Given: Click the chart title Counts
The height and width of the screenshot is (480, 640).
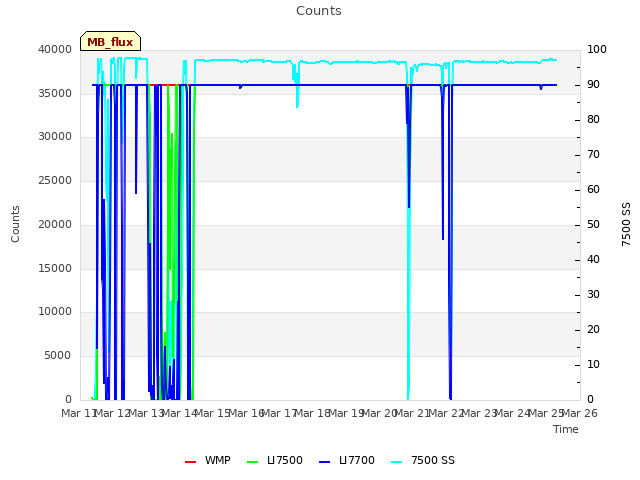Looking at the screenshot, I should tap(319, 11).
